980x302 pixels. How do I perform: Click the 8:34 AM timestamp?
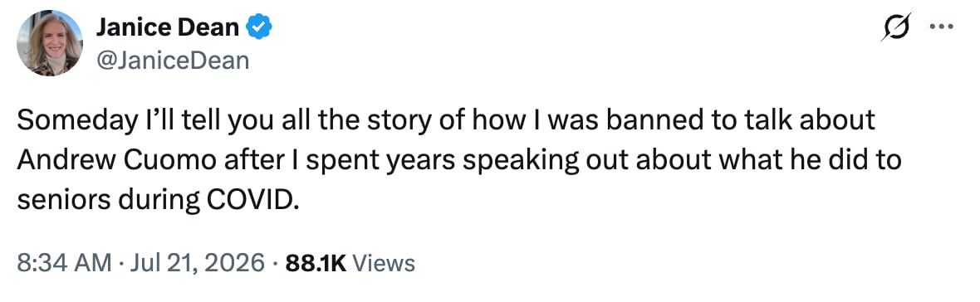(x=65, y=263)
